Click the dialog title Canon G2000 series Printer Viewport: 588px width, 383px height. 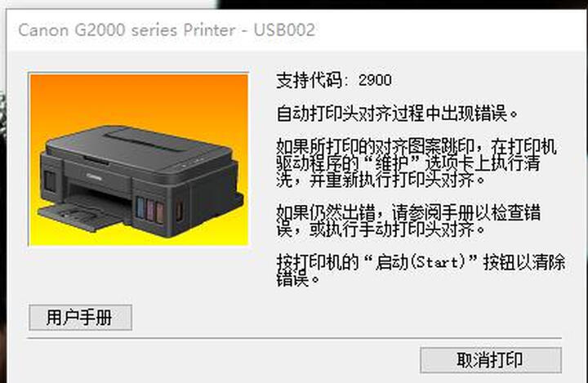pos(127,30)
